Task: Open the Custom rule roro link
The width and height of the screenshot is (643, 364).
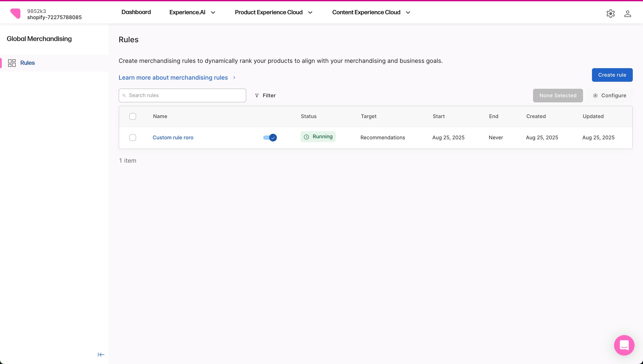Action: [173, 137]
